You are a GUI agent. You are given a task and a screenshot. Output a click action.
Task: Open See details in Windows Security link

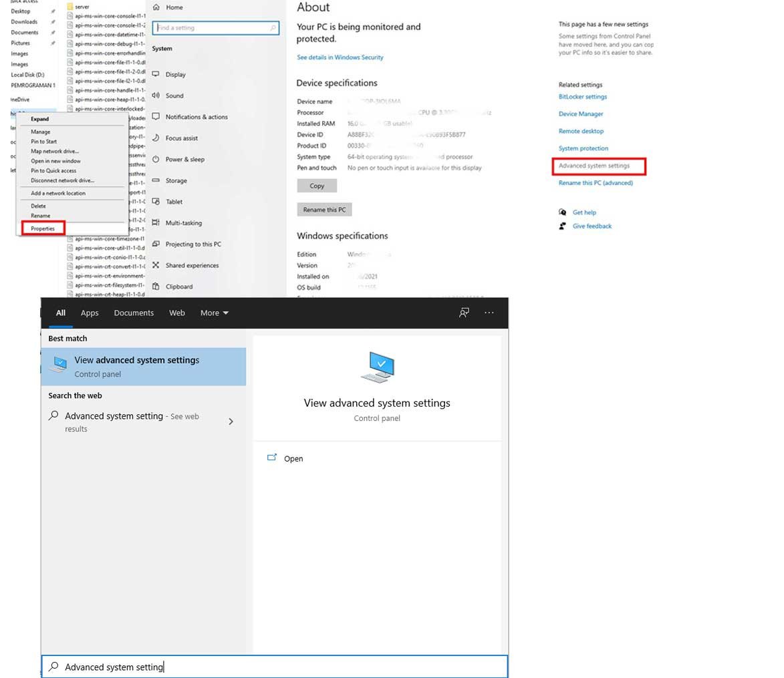coord(340,57)
